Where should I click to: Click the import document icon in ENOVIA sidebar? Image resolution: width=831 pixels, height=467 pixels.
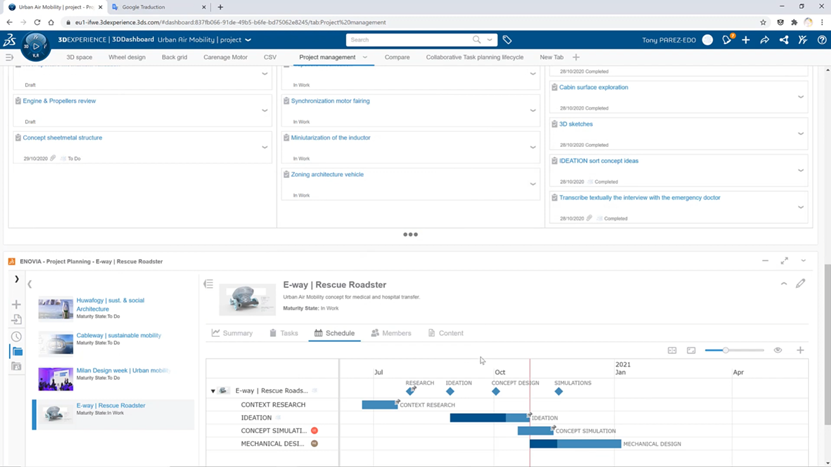(16, 320)
